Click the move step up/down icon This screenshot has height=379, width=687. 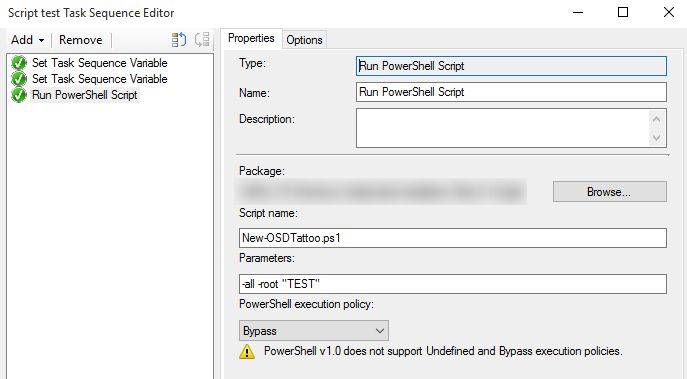pyautogui.click(x=179, y=39)
